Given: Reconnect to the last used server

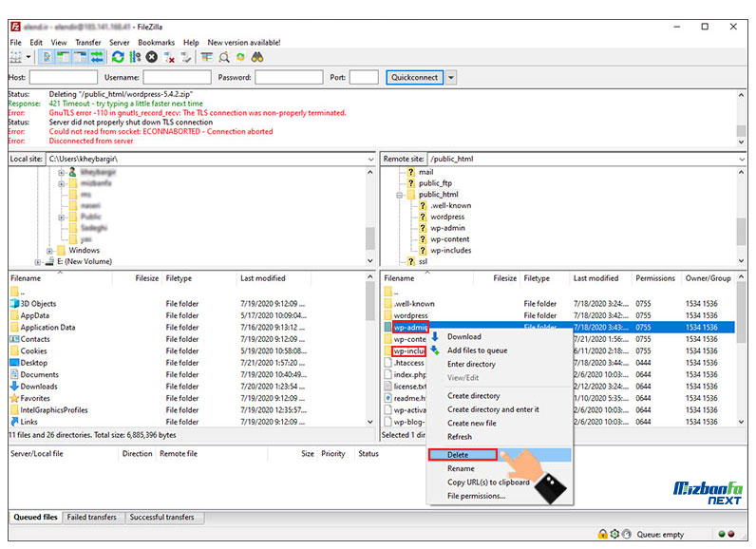Looking at the screenshot, I should click(185, 57).
